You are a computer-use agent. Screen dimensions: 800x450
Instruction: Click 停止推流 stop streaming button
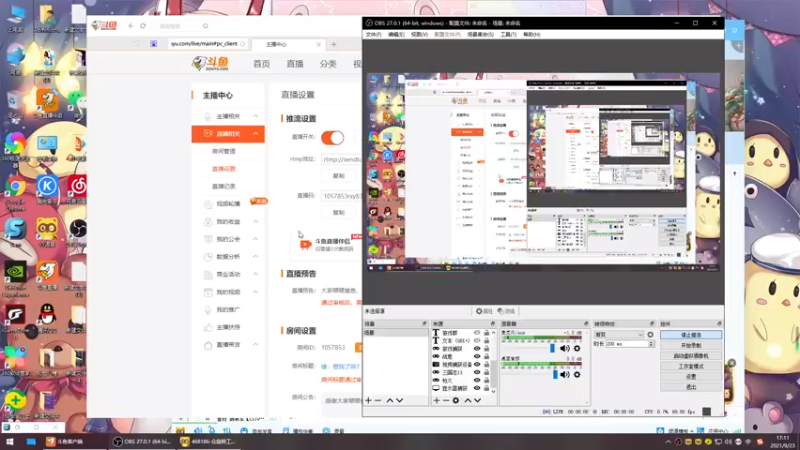[691, 335]
